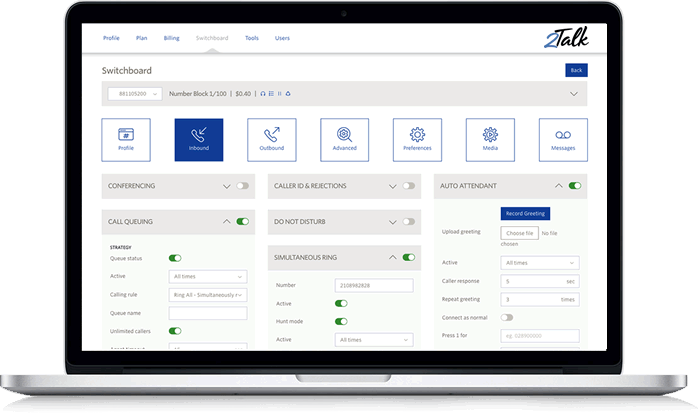Screen dimensions: 700x415
Task: Expand the number block bar chevron
Action: click(574, 94)
